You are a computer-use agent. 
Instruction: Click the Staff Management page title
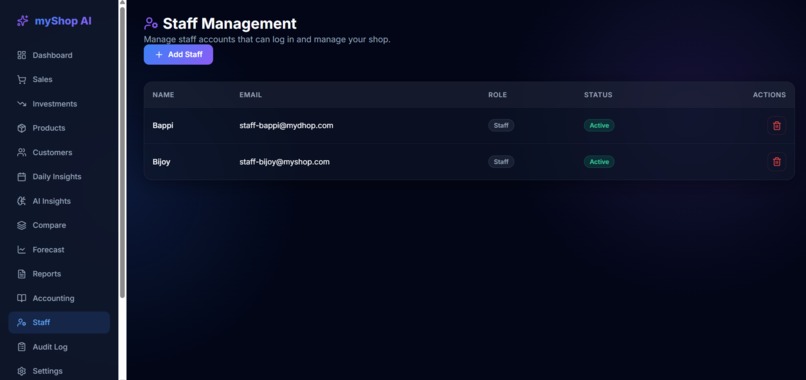[230, 24]
